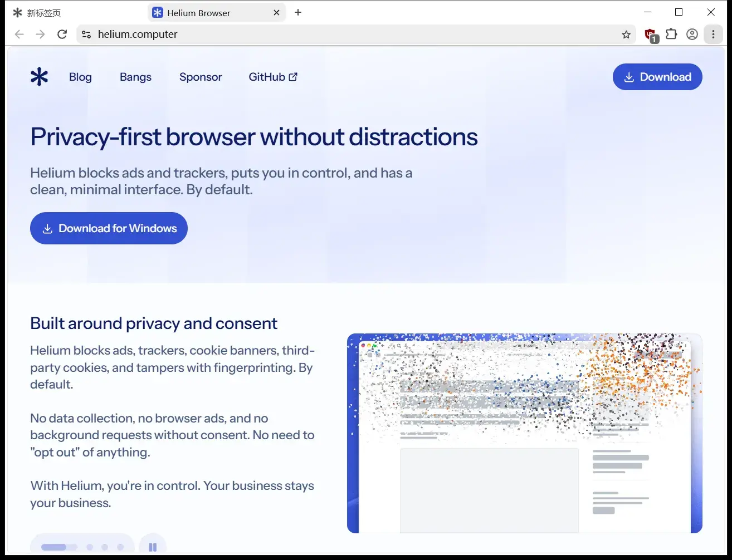Click the browser screenshot preview image

pyautogui.click(x=524, y=433)
